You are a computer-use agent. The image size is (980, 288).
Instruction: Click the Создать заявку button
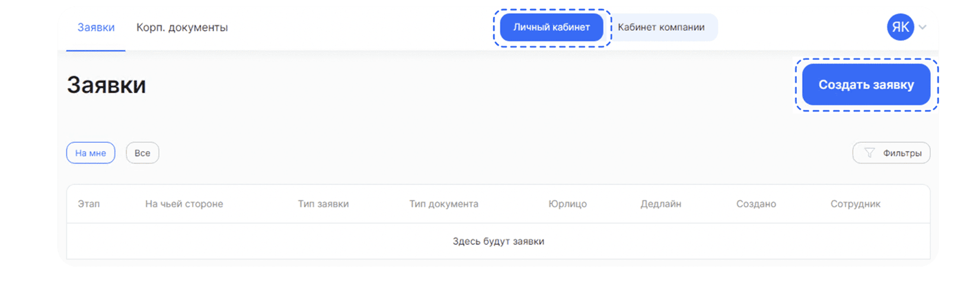(x=866, y=85)
